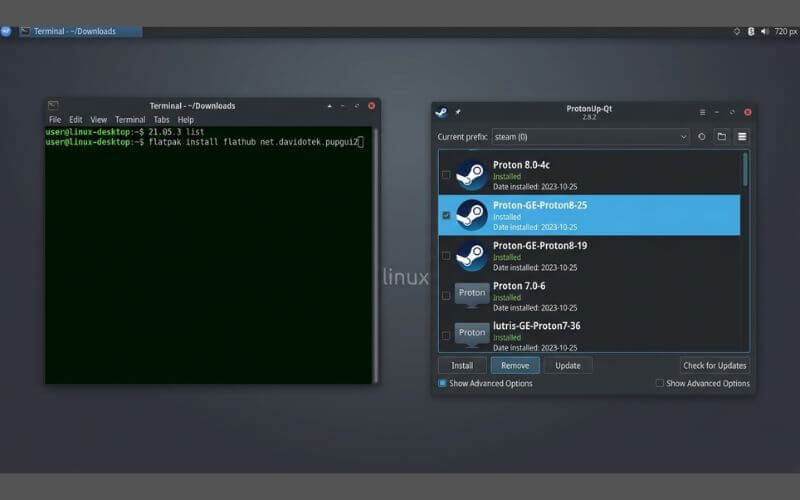Open the Current prefix 'steam (0)' dropdown
The width and height of the screenshot is (800, 500).
590,137
